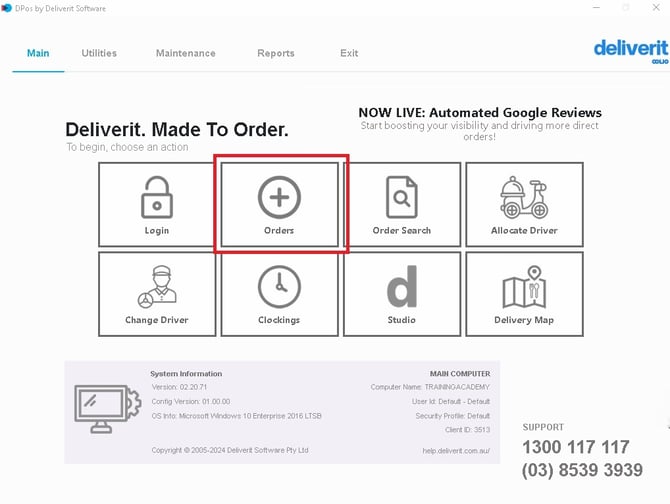Open Allocate Driver scooter tile
The image size is (670, 504).
524,205
